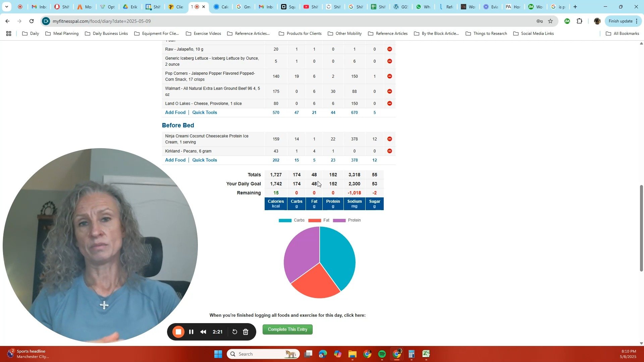Viewport: 644px width, 362px height.
Task: Click the Carbs legend color swatch
Action: (x=285, y=221)
